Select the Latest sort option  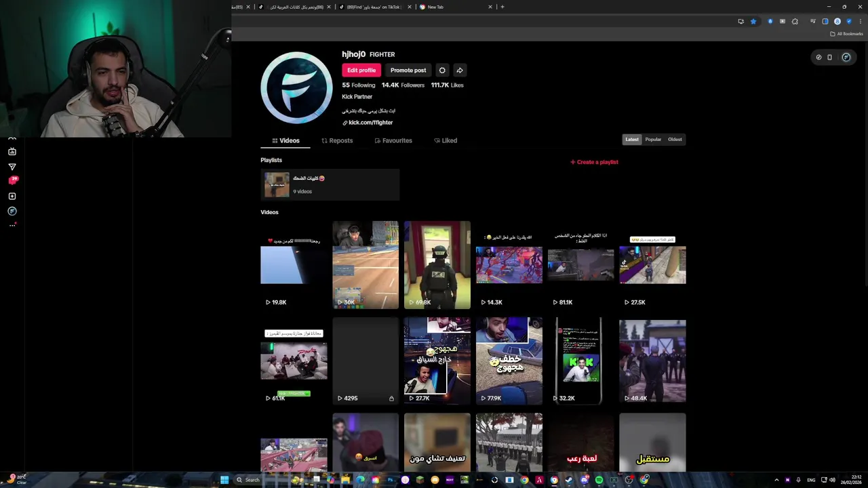click(632, 140)
